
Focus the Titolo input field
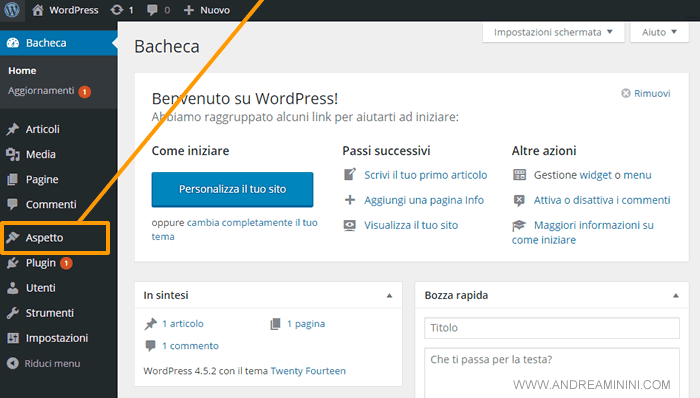coord(552,328)
